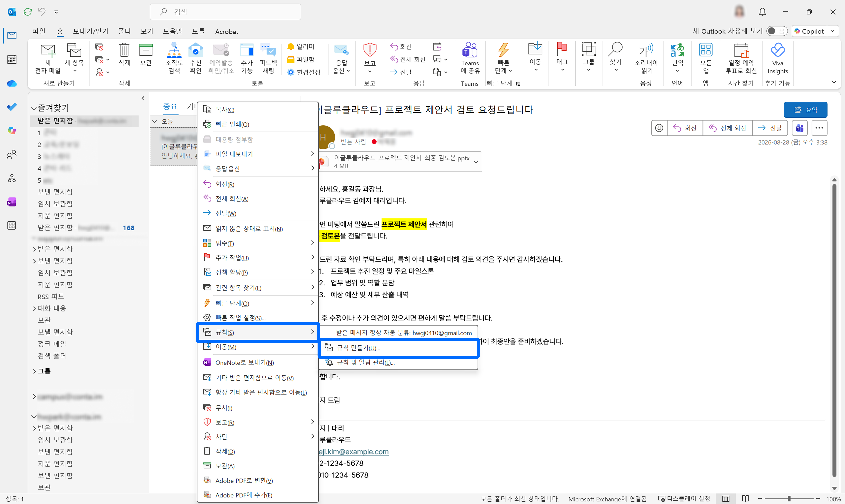Open To Do tasks in sidebar
This screenshot has height=504, width=845.
pos(12,107)
